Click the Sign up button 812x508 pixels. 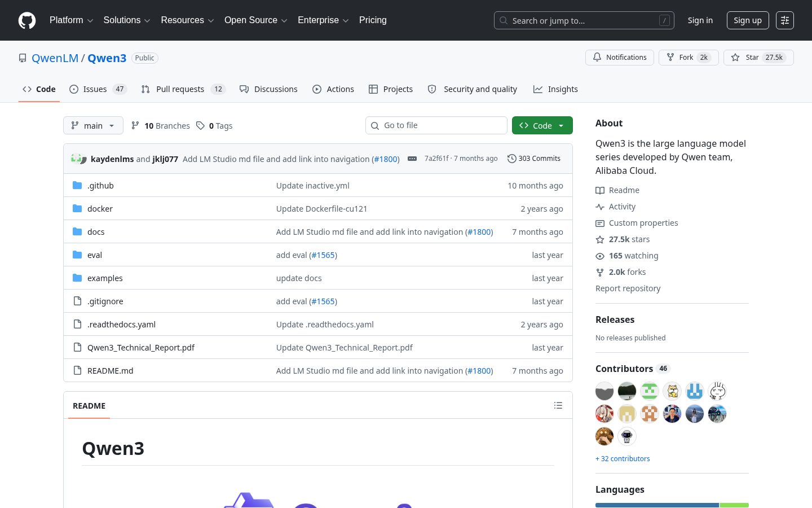click(x=748, y=20)
